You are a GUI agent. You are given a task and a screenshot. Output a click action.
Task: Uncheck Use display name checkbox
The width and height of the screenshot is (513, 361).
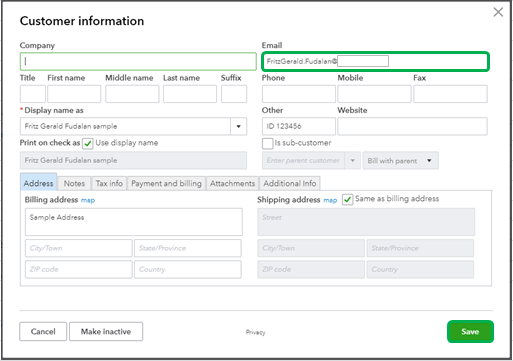tap(88, 144)
